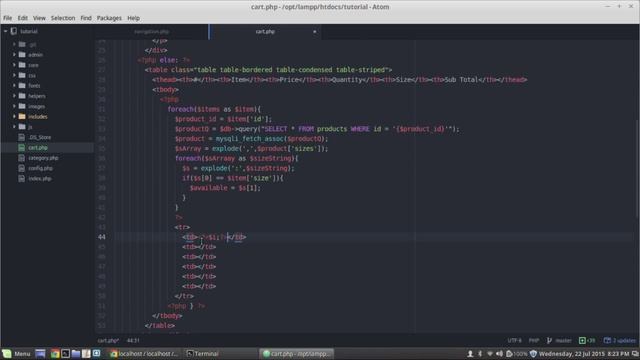Expand the includes folder arrow
This screenshot has width=640, height=360.
pos(14,116)
